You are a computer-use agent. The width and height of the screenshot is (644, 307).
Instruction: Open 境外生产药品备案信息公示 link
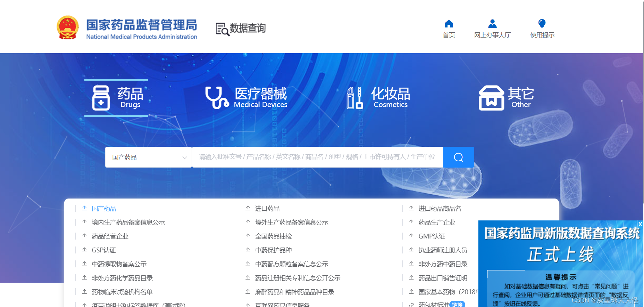(x=292, y=223)
